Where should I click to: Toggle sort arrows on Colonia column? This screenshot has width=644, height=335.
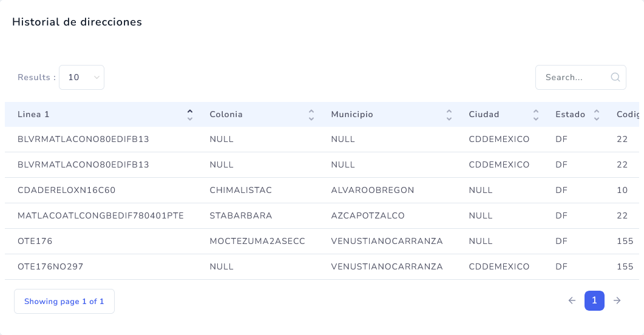(x=311, y=114)
